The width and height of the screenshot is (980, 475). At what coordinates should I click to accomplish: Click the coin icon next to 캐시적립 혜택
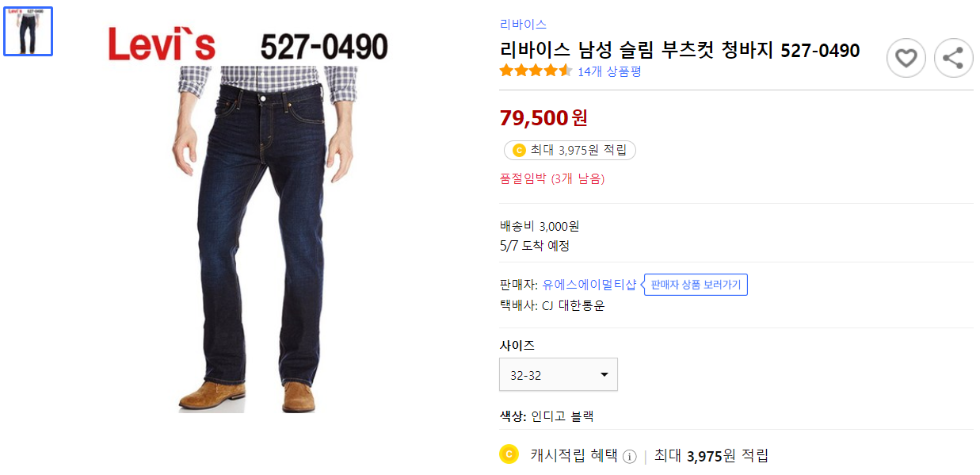pos(509,455)
